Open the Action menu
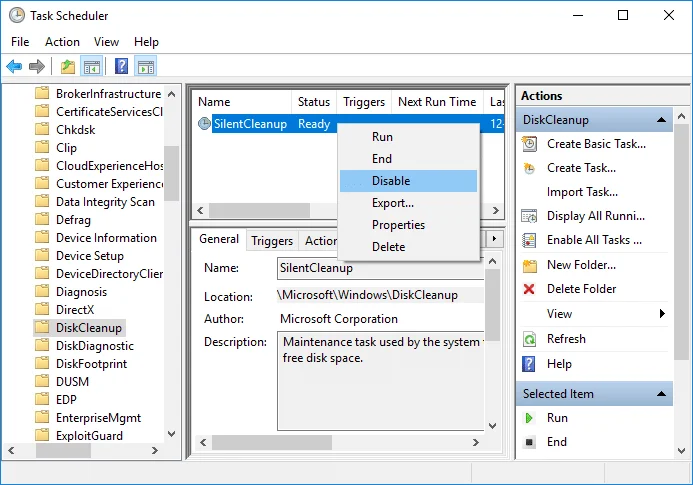Viewport: 693px width, 485px height. coord(62,42)
